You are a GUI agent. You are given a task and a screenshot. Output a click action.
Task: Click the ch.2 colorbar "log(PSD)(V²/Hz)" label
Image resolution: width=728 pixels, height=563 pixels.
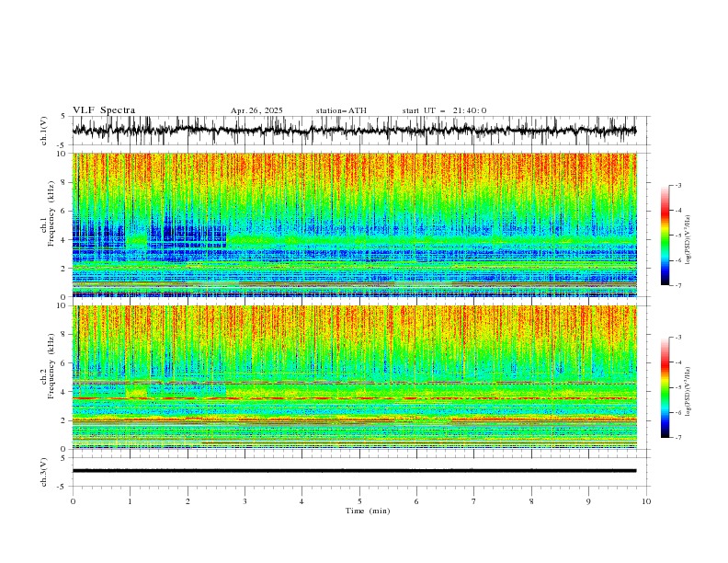(688, 391)
